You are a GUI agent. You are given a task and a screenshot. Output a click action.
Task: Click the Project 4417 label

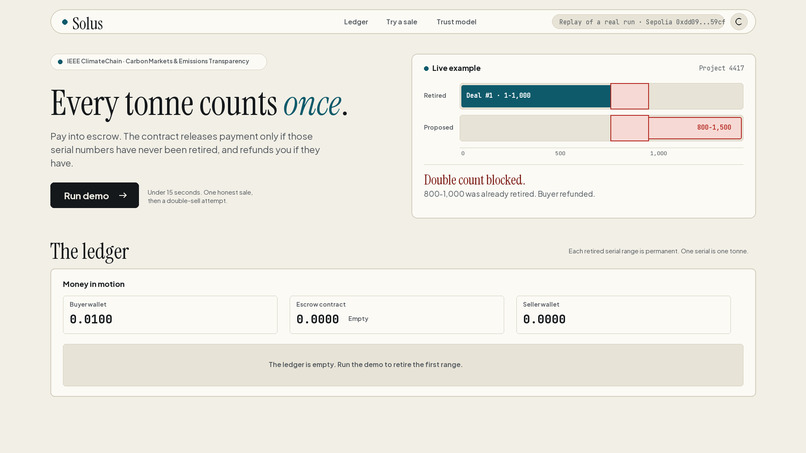tap(721, 68)
